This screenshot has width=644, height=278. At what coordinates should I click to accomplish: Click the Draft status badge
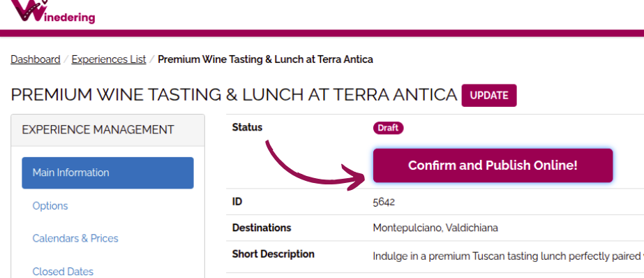(x=388, y=128)
